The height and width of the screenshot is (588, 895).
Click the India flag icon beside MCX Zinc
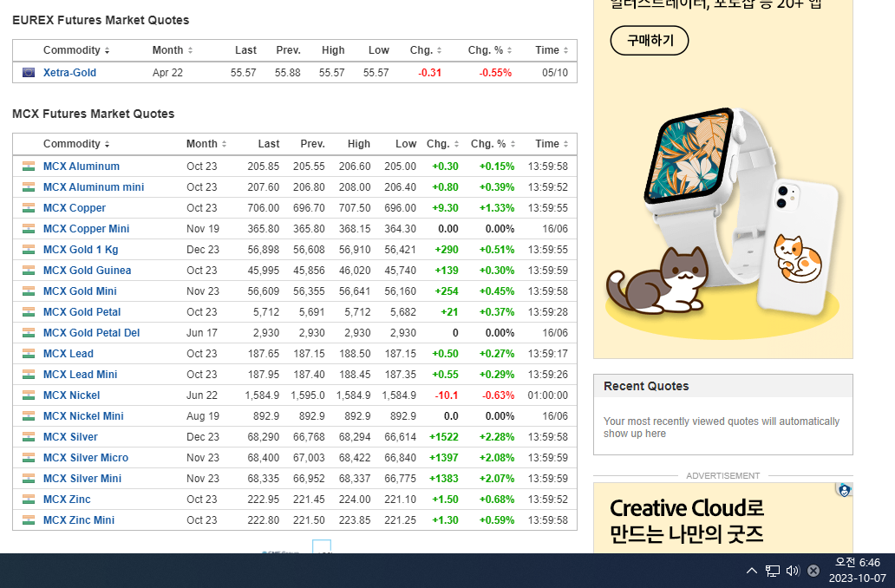pos(29,500)
